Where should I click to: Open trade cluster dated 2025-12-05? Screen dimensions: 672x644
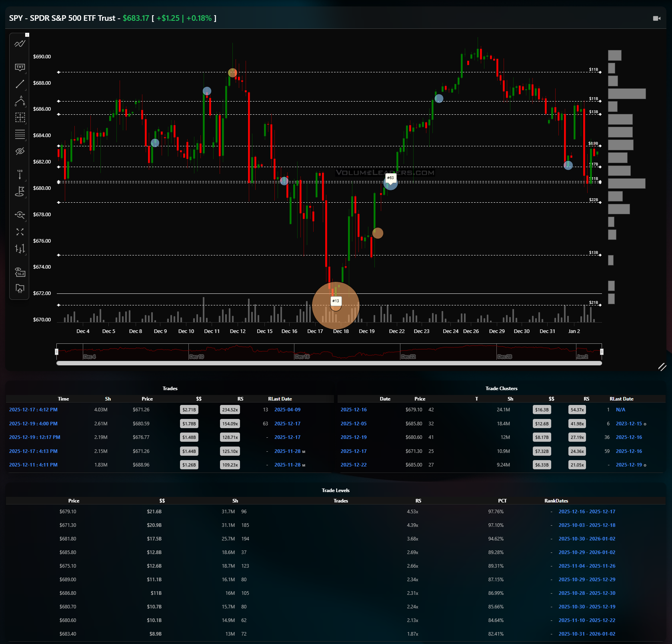click(354, 424)
